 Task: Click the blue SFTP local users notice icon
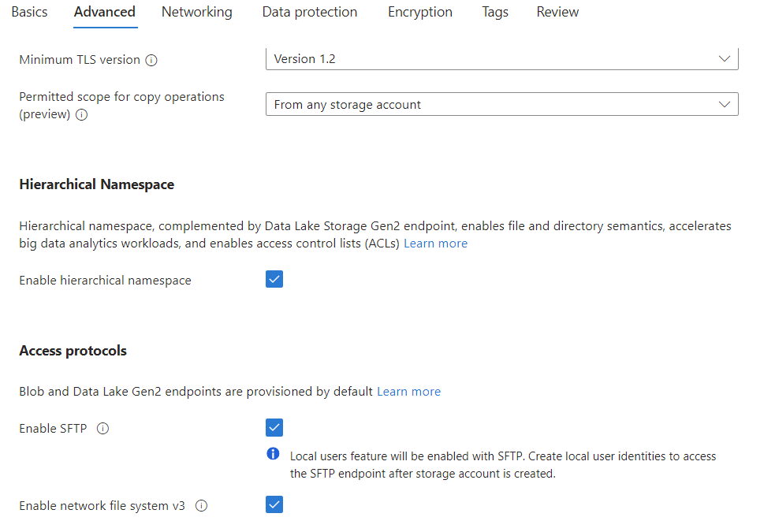pos(273,453)
